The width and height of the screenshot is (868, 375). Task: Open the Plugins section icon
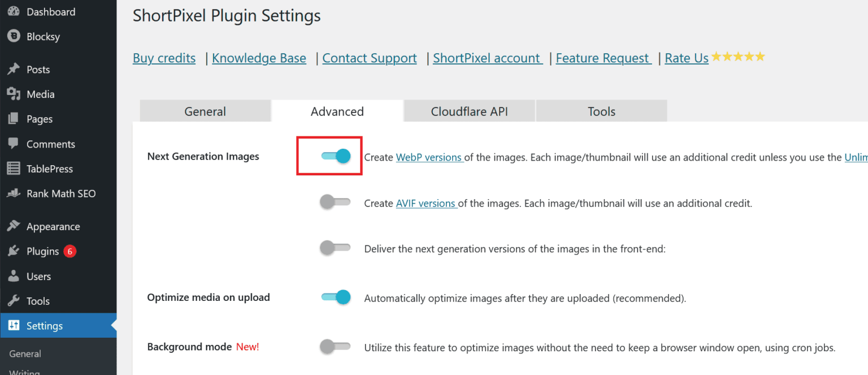pos(14,251)
